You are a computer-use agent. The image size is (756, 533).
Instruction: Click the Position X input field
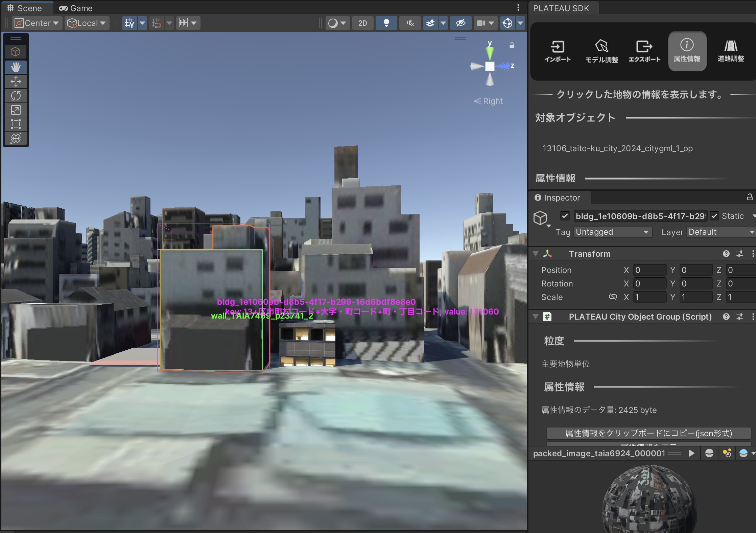coord(649,270)
